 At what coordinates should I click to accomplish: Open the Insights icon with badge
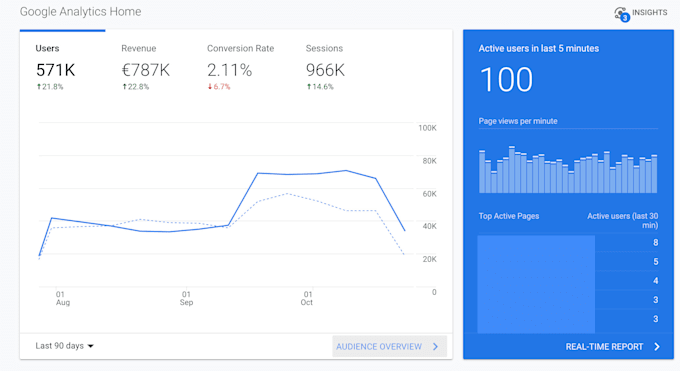622,14
